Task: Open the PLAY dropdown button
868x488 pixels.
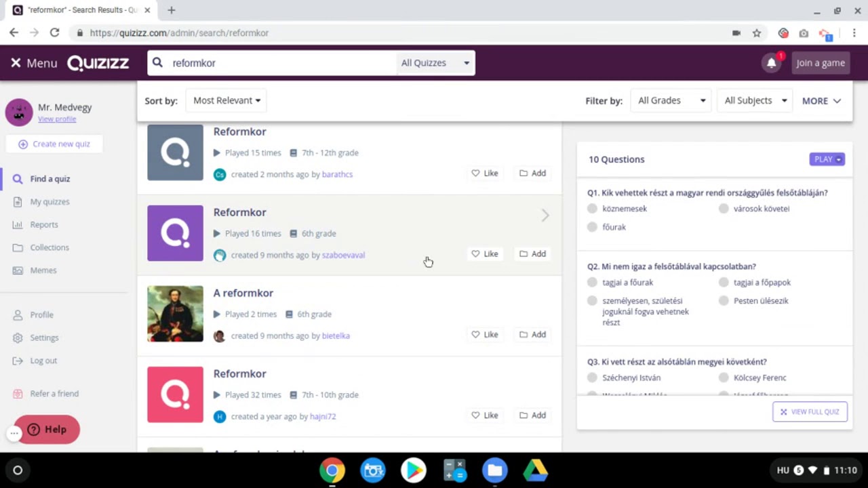Action: pyautogui.click(x=827, y=159)
